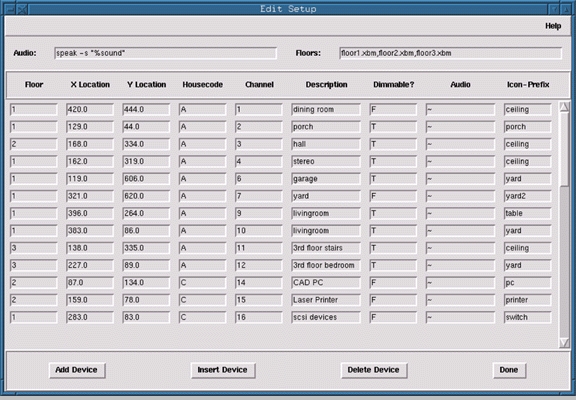
Task: Open the Help menu
Action: click(553, 26)
